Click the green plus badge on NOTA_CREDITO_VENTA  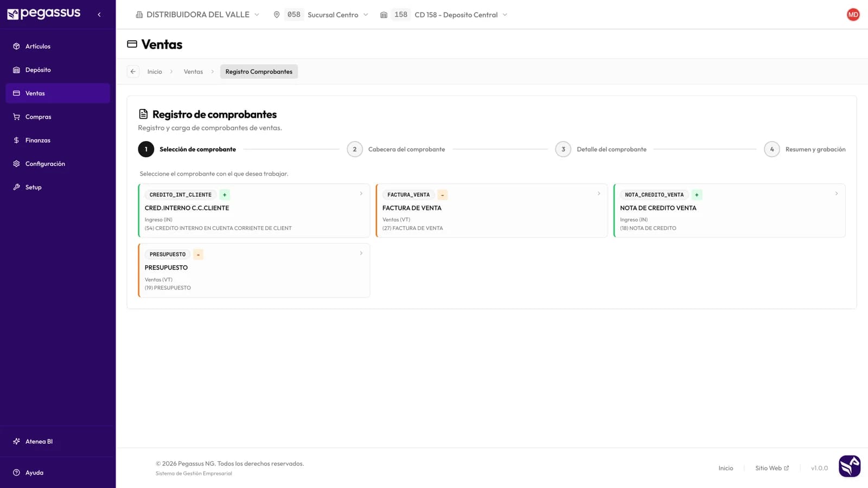point(697,195)
